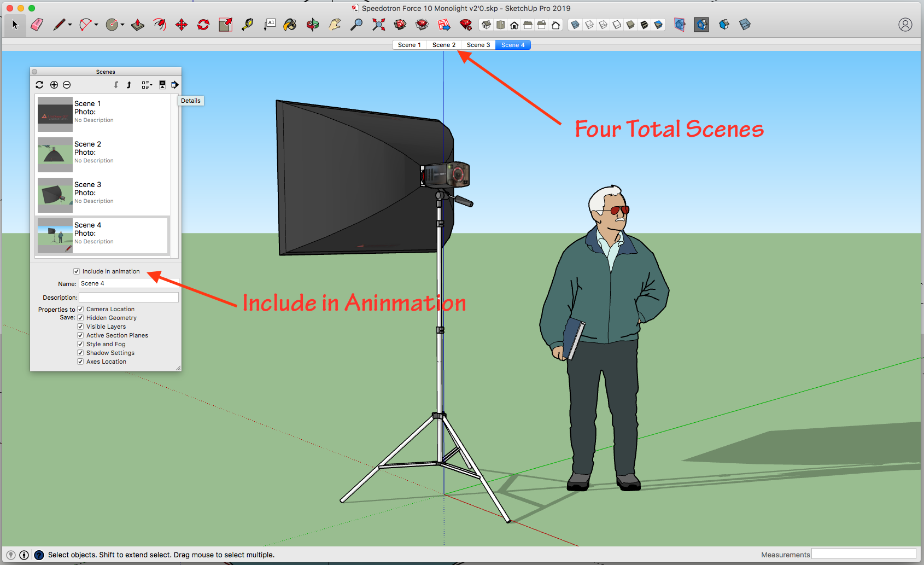This screenshot has width=924, height=565.
Task: Move scene up in the list
Action: pyautogui.click(x=128, y=85)
